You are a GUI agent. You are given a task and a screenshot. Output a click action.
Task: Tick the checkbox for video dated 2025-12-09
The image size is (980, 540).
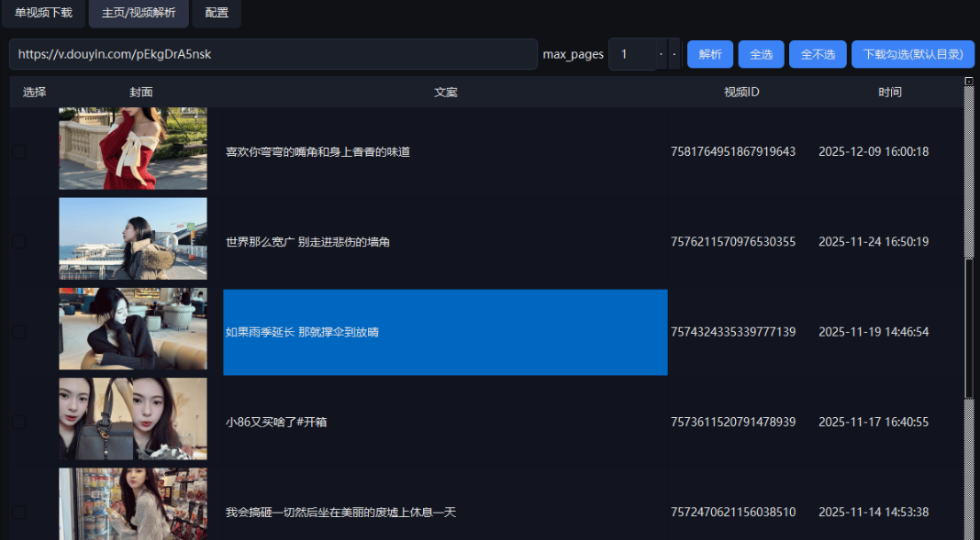click(x=19, y=152)
